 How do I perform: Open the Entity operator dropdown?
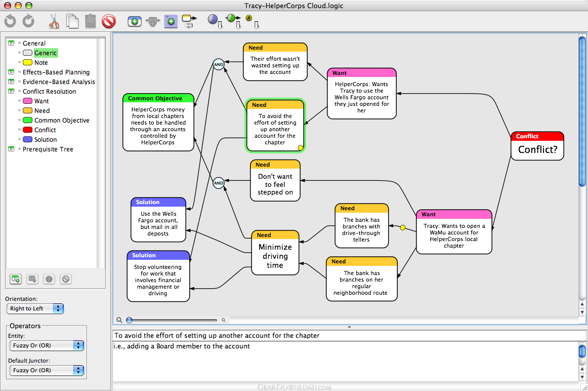pyautogui.click(x=47, y=345)
